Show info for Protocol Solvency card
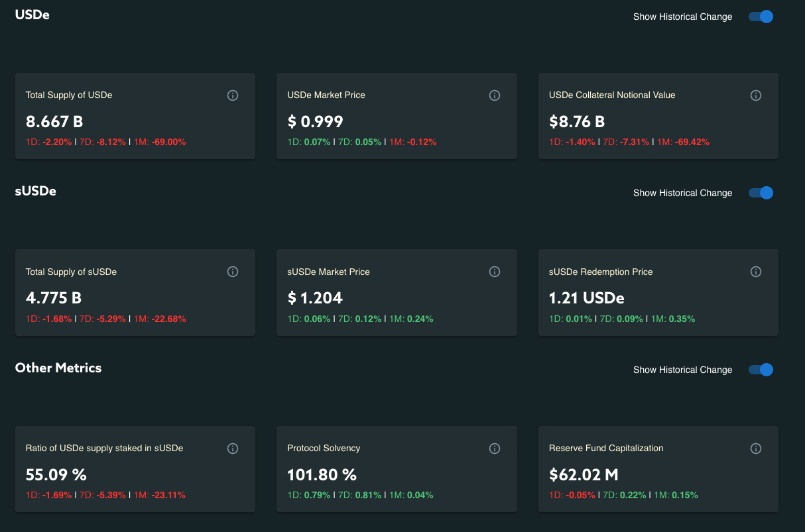The height and width of the screenshot is (532, 805). tap(494, 449)
